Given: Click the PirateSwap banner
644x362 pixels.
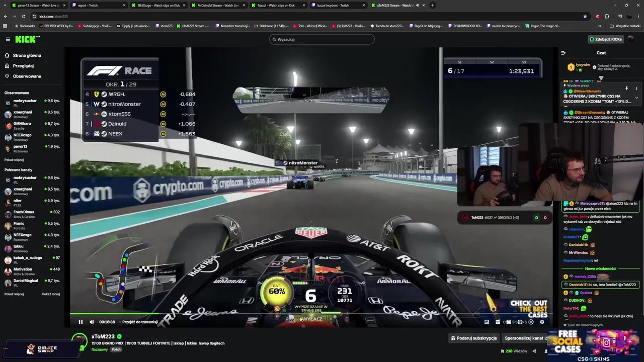Looking at the screenshot, I should click(42, 348).
